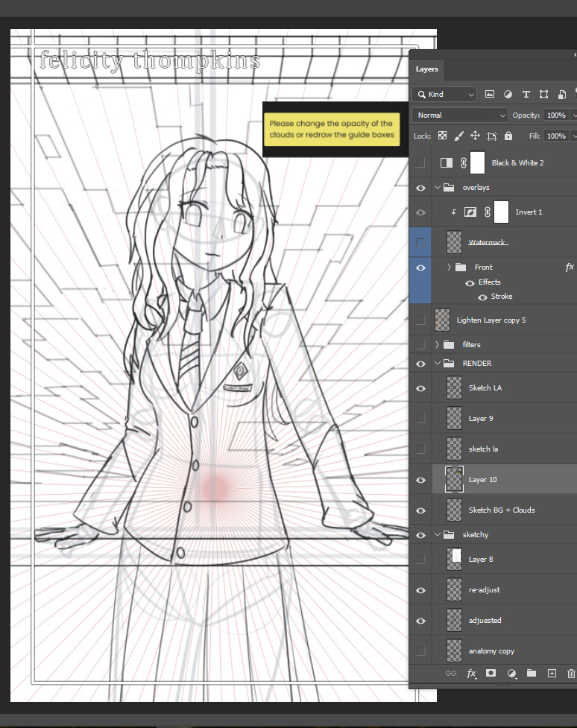The width and height of the screenshot is (577, 728).
Task: Hide the sketchy group
Action: pyautogui.click(x=420, y=535)
